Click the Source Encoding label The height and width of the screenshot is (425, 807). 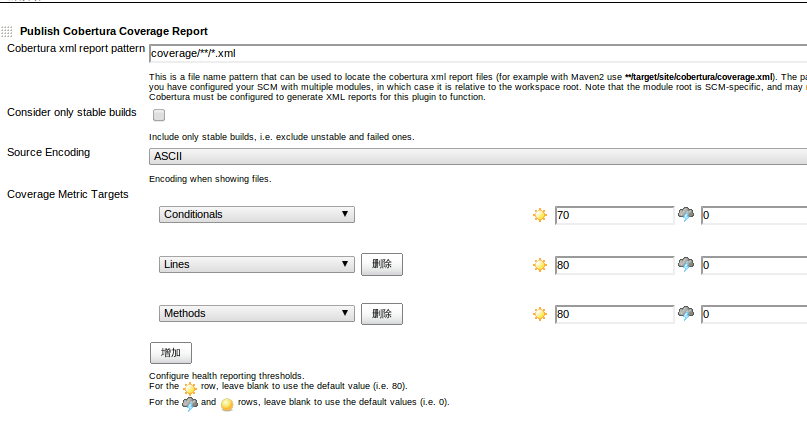click(x=48, y=153)
